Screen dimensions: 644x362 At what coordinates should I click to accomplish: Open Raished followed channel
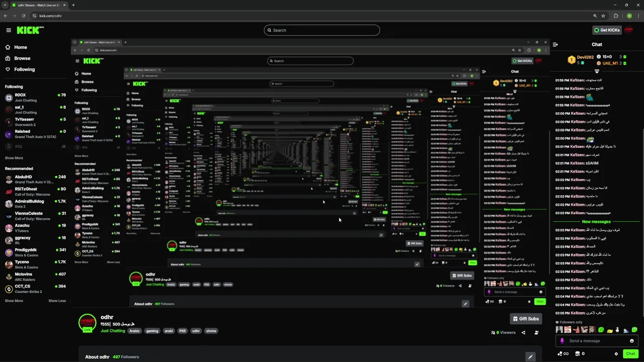tap(35, 134)
